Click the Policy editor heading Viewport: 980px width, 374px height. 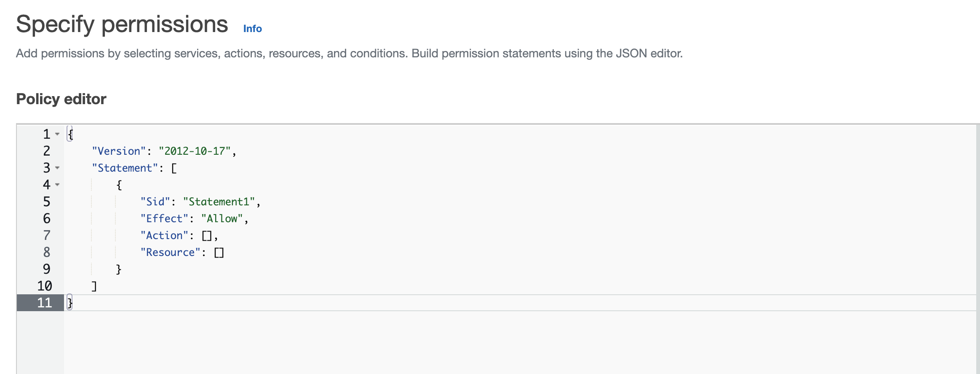61,99
